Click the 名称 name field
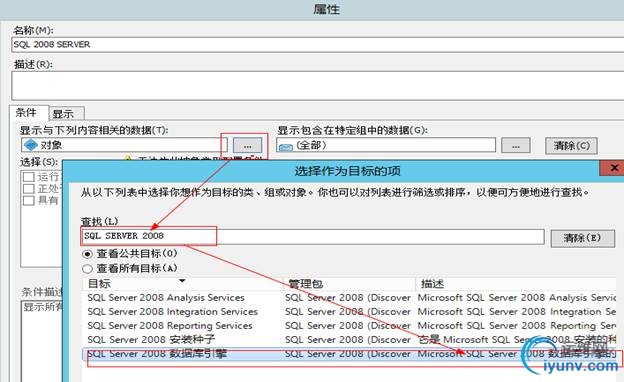This screenshot has width=624, height=382. point(318,45)
